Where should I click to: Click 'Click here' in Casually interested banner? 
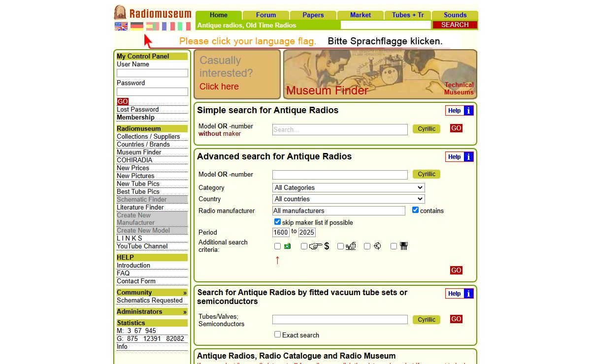[219, 87]
